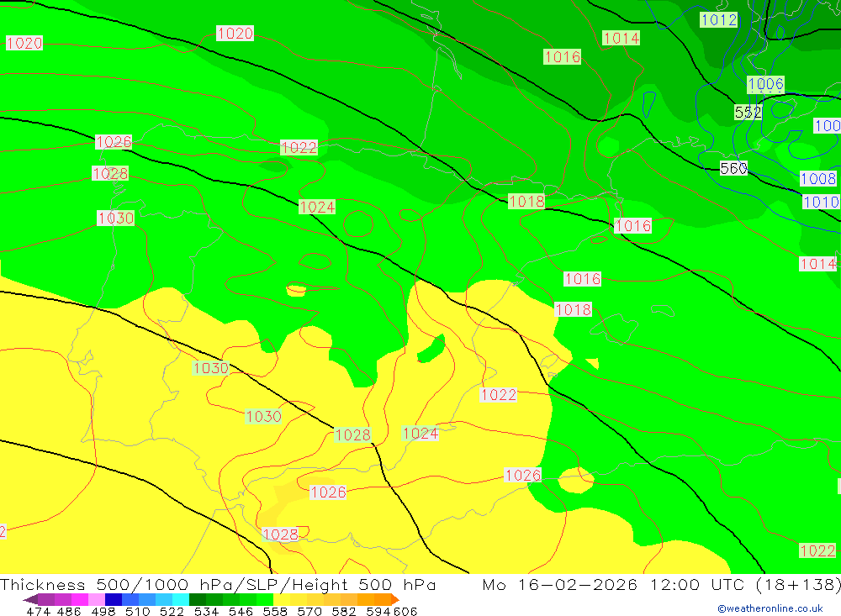Click the 594 legend value
The image size is (841, 616).
click(378, 611)
